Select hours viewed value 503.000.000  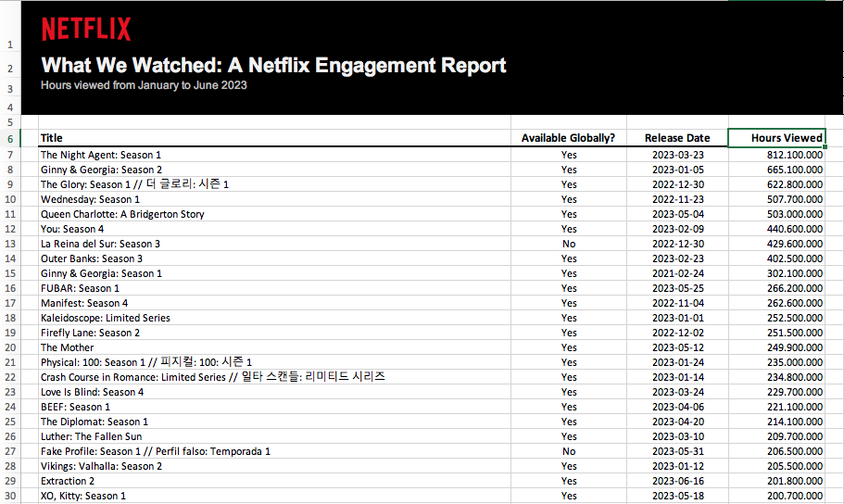tap(776, 214)
